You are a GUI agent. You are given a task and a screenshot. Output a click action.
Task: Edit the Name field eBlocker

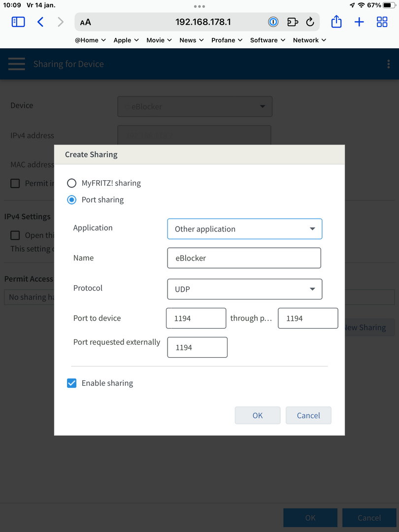[244, 258]
